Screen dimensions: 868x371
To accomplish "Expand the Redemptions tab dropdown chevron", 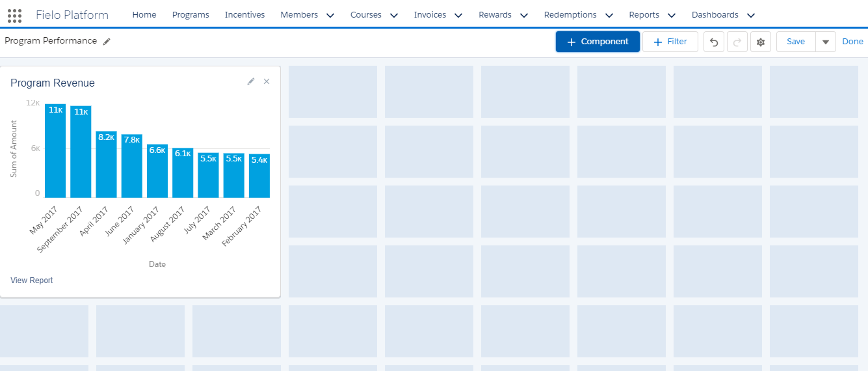I will (609, 15).
